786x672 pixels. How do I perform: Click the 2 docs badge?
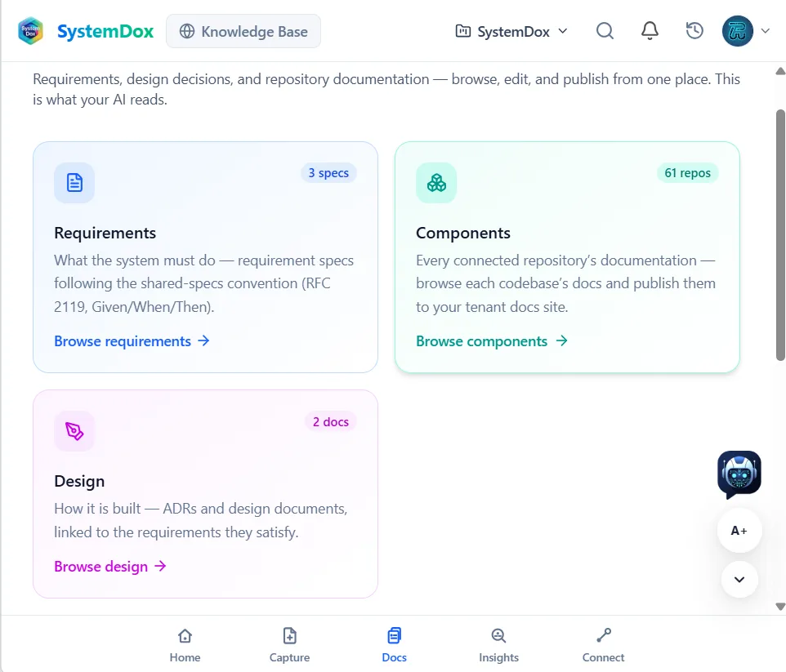(x=331, y=422)
